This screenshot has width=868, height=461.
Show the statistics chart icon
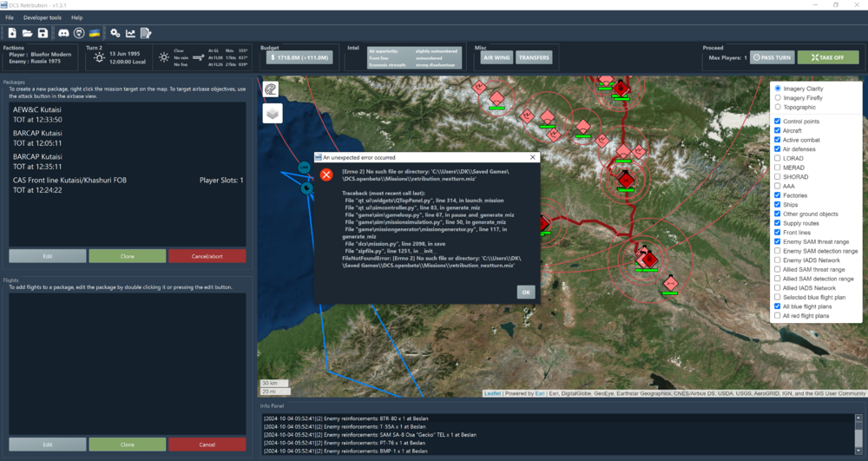tap(130, 33)
